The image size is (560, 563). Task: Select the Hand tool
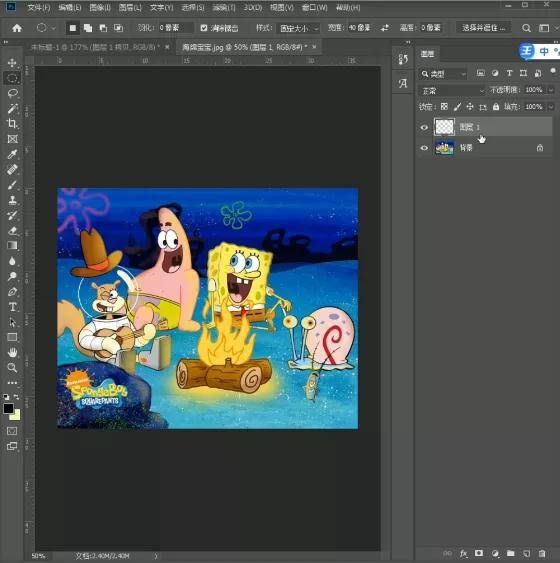tap(12, 352)
